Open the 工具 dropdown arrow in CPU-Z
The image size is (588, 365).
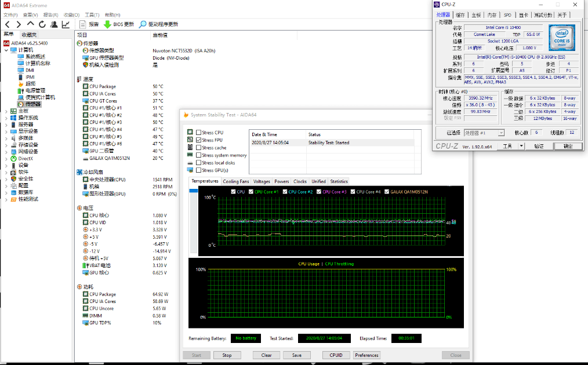(521, 146)
